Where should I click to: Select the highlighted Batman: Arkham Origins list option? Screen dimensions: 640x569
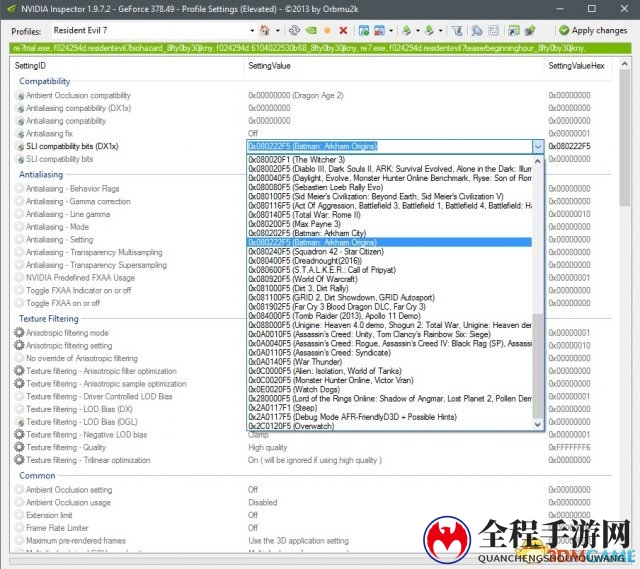pos(389,242)
